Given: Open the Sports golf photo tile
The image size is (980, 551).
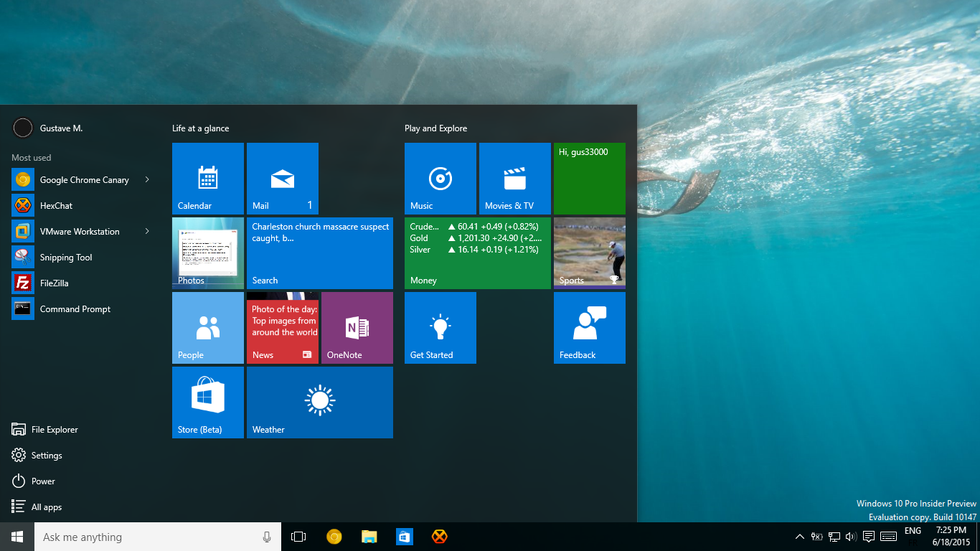Looking at the screenshot, I should tap(590, 253).
